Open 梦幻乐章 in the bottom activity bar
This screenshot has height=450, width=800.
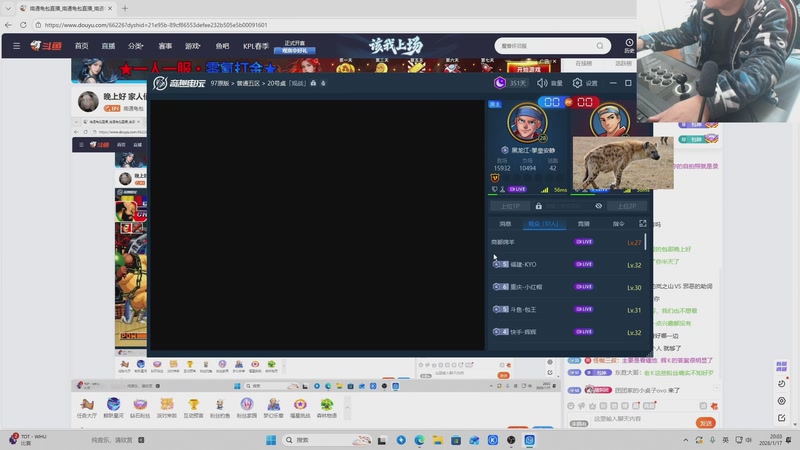click(273, 407)
